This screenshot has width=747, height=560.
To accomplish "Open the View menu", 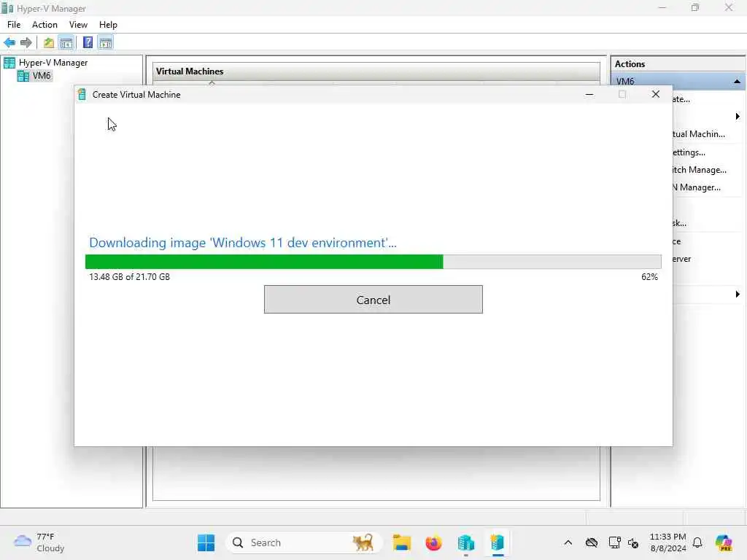I will click(x=78, y=25).
